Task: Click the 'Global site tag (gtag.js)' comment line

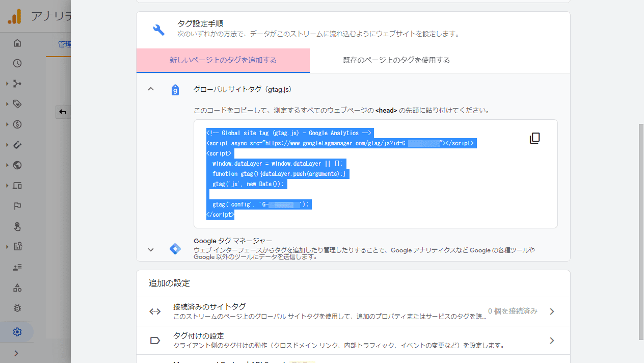Action: pyautogui.click(x=290, y=133)
